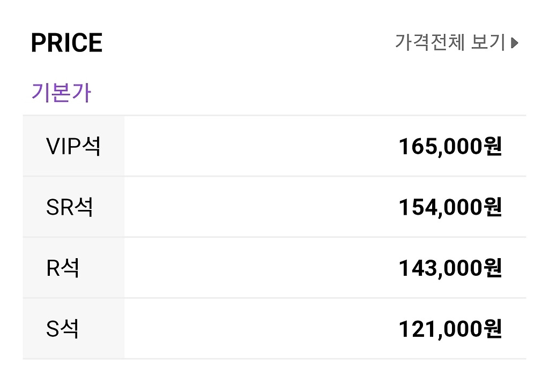Viewport: 549px width, 392px height.
Task: Expand the full price list via triangle
Action: [515, 43]
